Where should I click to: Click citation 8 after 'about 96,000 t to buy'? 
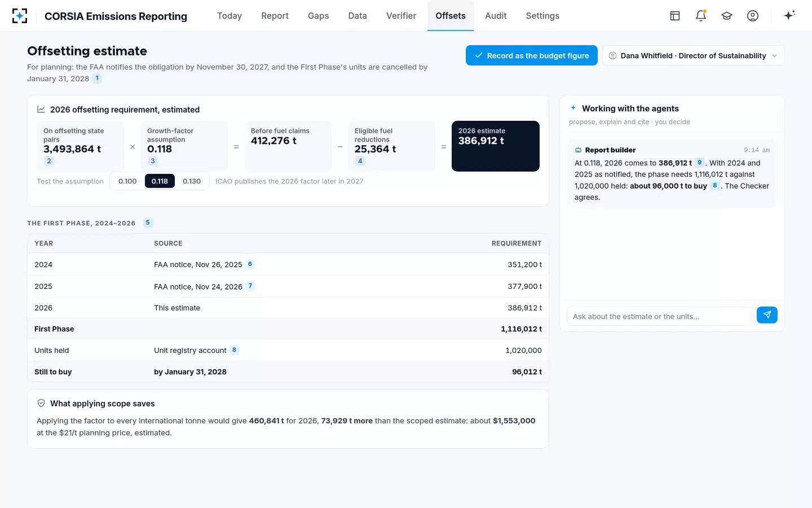(x=715, y=186)
